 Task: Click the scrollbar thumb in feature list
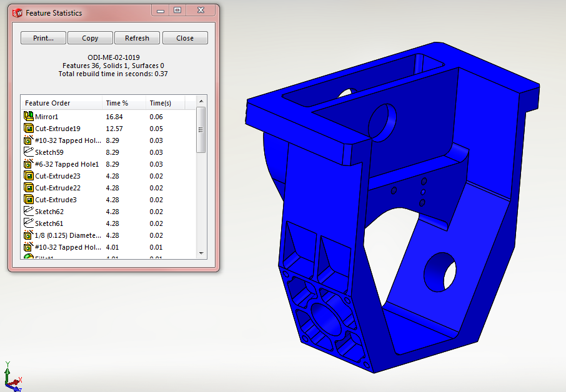(201, 130)
